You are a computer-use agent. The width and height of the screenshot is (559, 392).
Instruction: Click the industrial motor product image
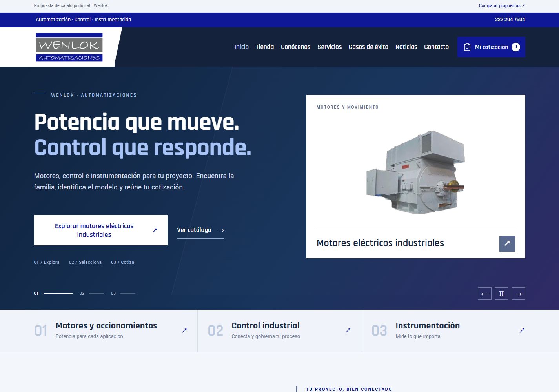[x=415, y=172]
